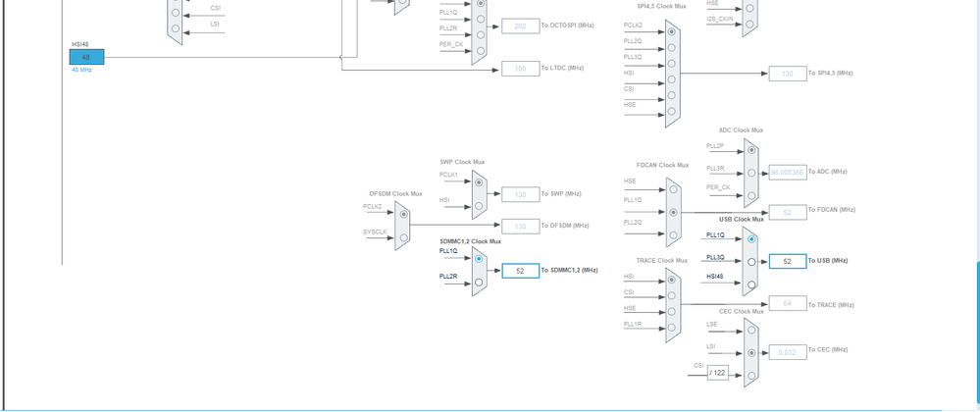Click the vertical scrollbar thumb

click(x=977, y=335)
